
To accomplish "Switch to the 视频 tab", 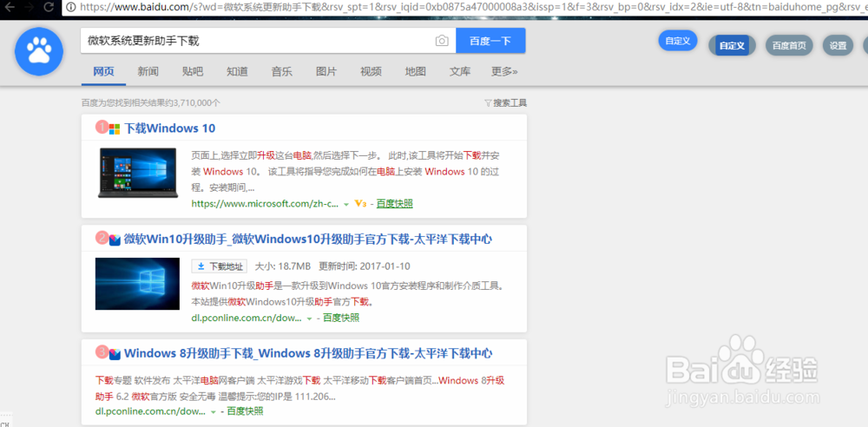I will [x=371, y=71].
